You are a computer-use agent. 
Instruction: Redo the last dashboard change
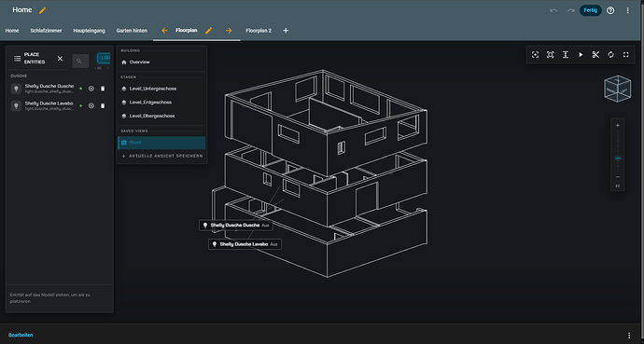click(x=570, y=10)
